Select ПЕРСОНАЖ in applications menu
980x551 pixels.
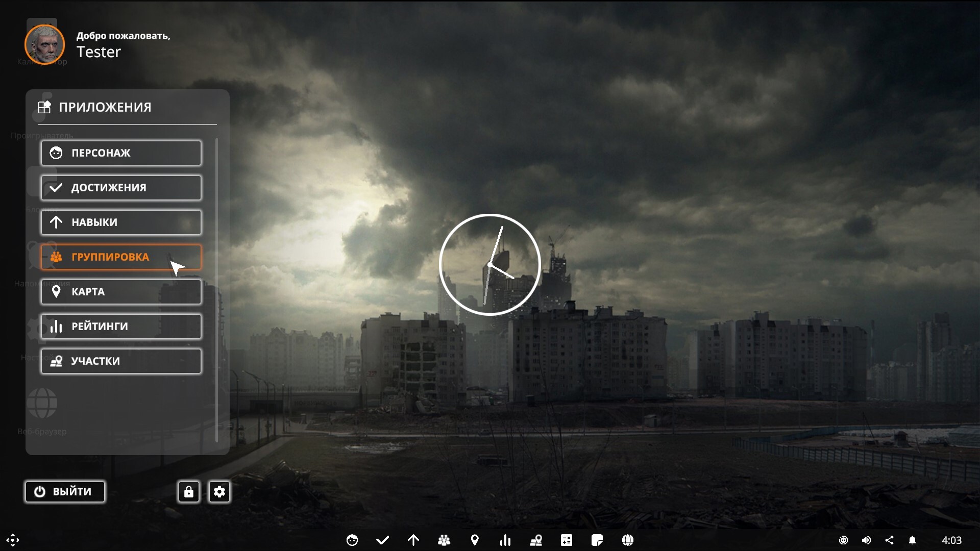121,153
